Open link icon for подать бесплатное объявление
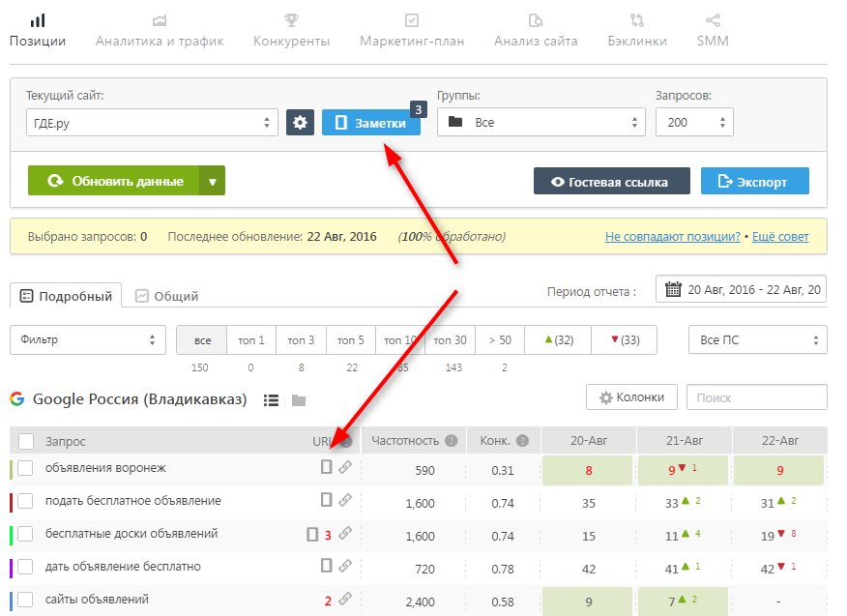Viewport: 847px width, 616px height. click(345, 500)
